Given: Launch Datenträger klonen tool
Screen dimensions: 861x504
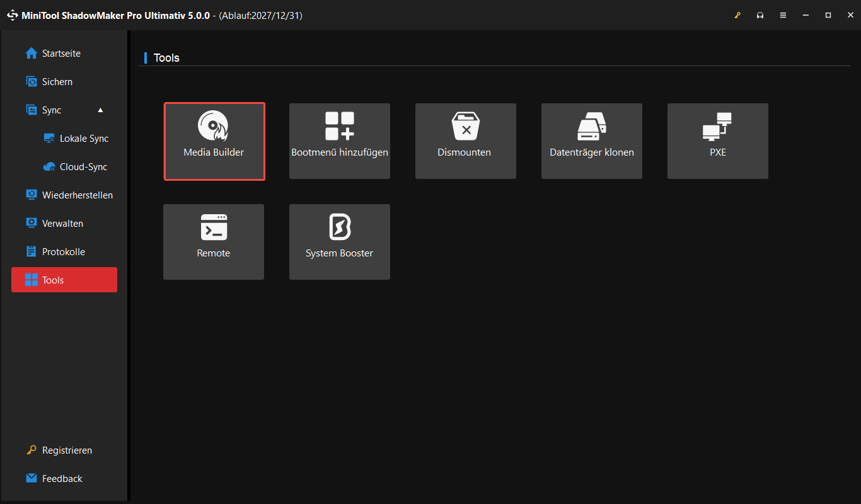Looking at the screenshot, I should [592, 141].
